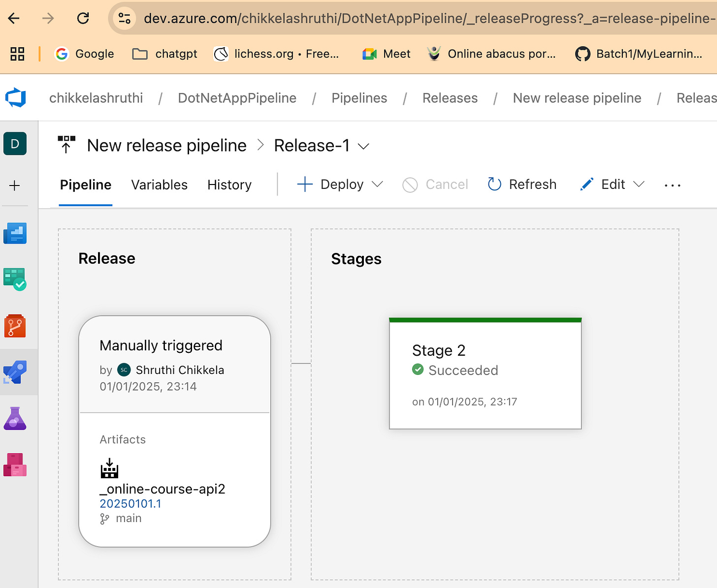Viewport: 717px width, 588px height.
Task: Expand the Release-1 dropdown chevron
Action: (x=363, y=146)
